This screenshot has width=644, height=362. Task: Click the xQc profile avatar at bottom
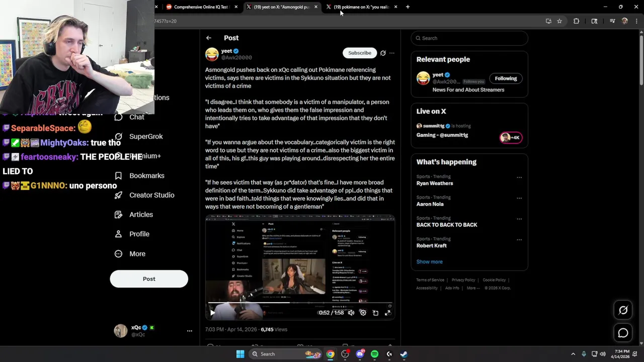point(121,331)
